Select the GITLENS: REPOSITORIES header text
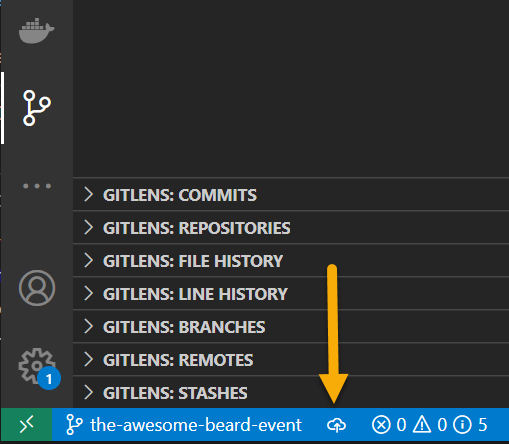 197,228
